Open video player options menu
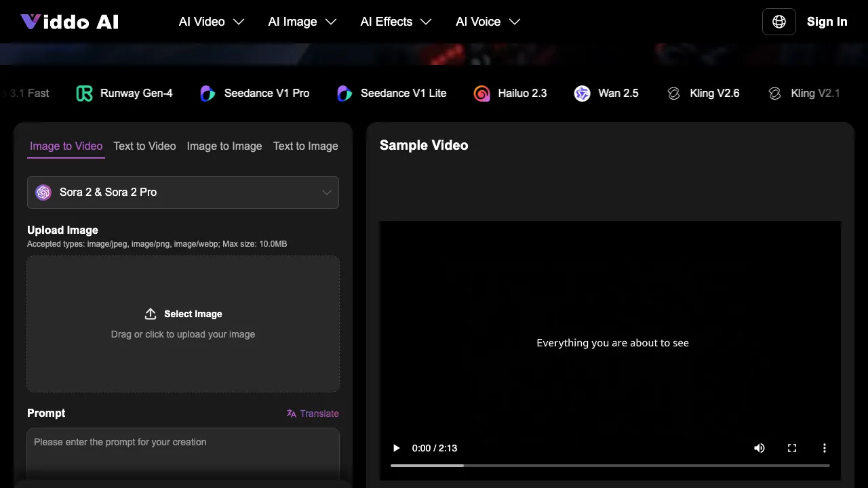The width and height of the screenshot is (868, 488). pos(825,448)
